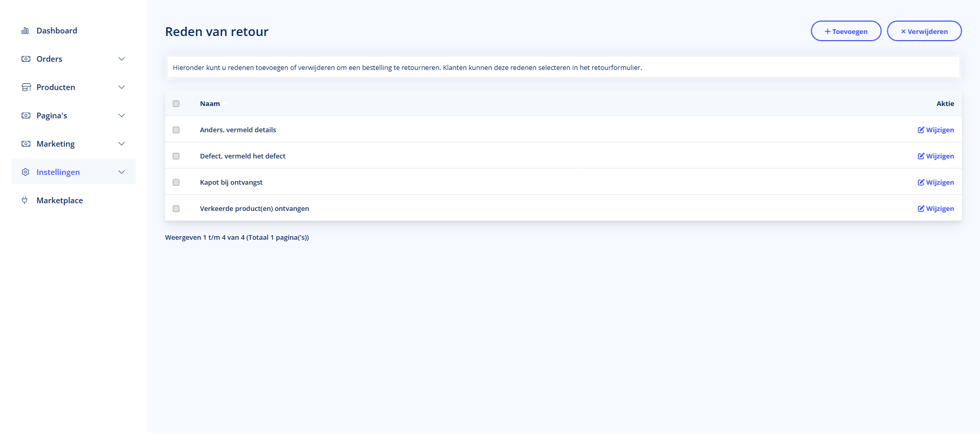980x444 pixels.
Task: Click the Orders icon in sidebar
Action: tap(26, 59)
